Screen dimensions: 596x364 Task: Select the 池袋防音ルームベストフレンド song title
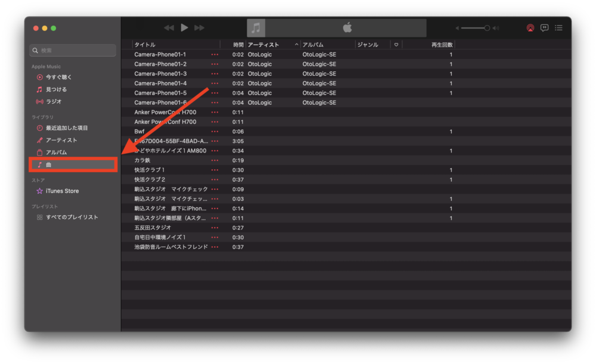pyautogui.click(x=171, y=247)
